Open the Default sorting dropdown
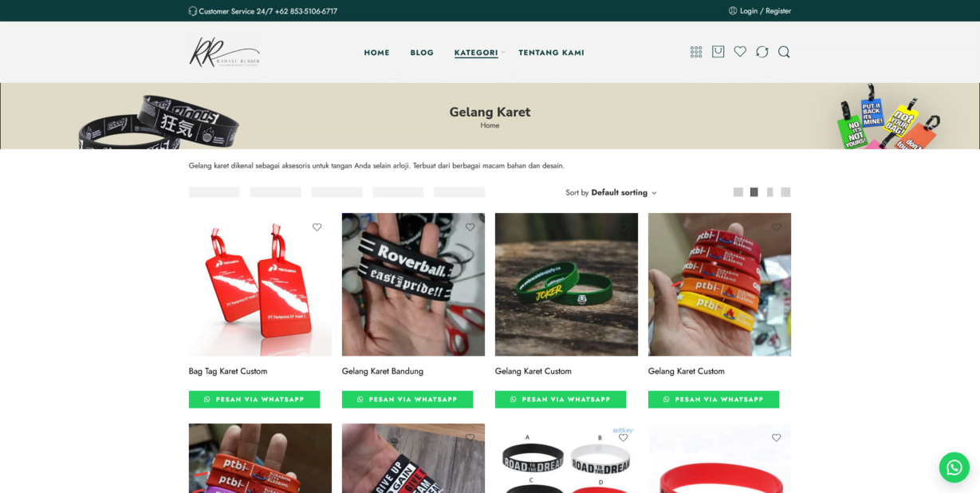The height and width of the screenshot is (493, 980). point(611,192)
